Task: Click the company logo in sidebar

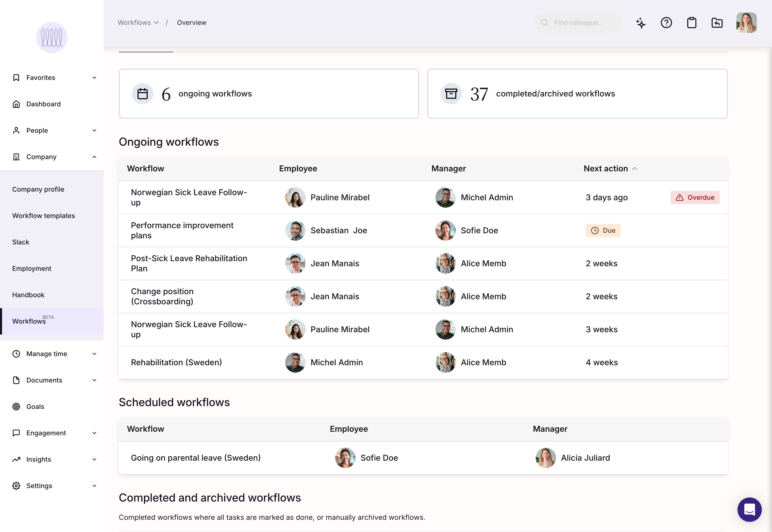Action: pyautogui.click(x=52, y=37)
